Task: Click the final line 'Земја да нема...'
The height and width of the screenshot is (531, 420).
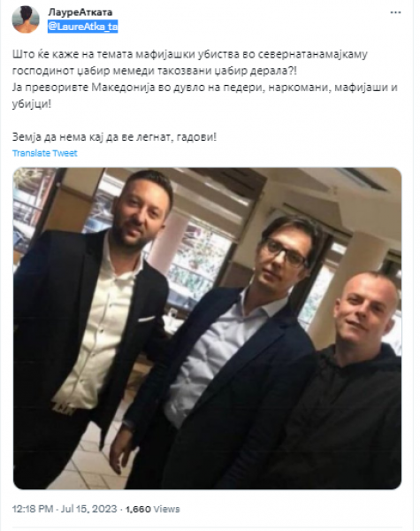Action: tap(114, 137)
